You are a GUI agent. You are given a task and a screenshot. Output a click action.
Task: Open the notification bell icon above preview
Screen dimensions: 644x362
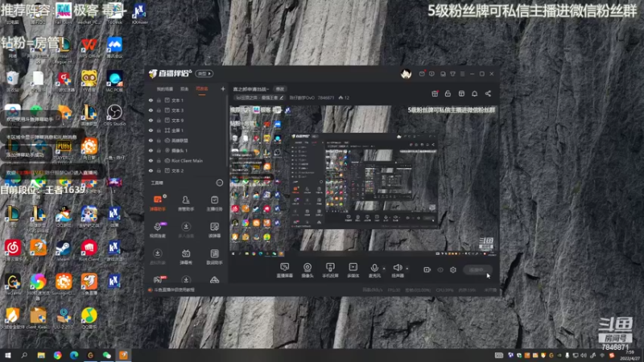474,93
